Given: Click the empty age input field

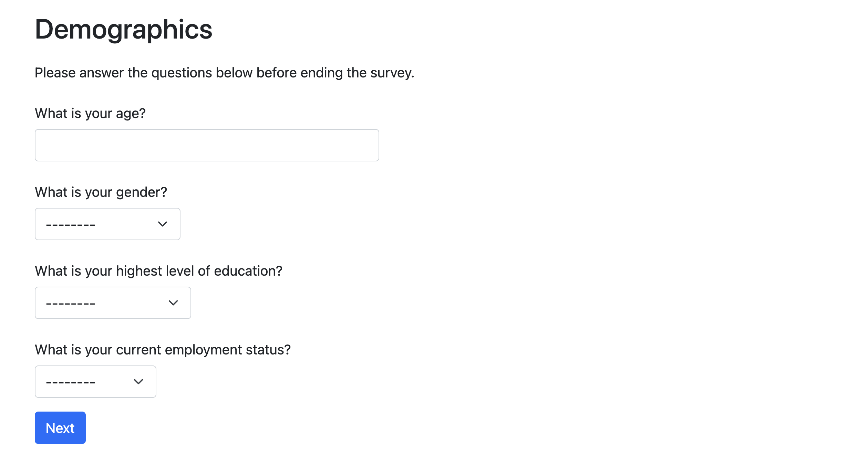Looking at the screenshot, I should (x=207, y=145).
